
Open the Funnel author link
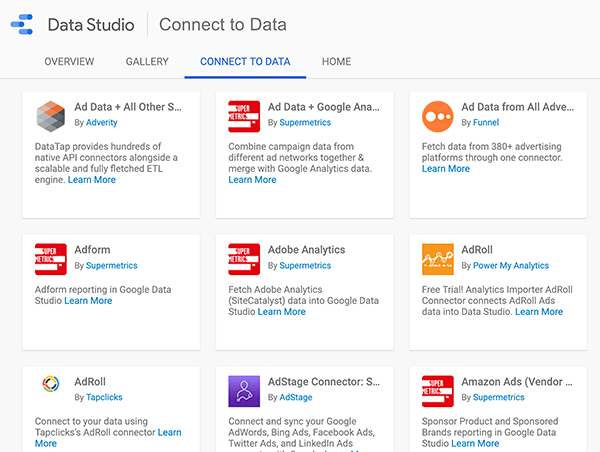pos(486,122)
